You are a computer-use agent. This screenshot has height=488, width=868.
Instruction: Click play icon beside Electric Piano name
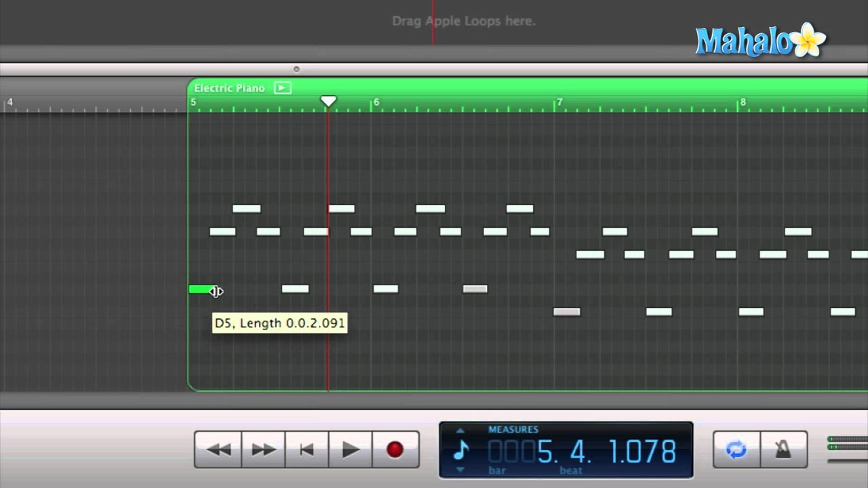(x=283, y=88)
